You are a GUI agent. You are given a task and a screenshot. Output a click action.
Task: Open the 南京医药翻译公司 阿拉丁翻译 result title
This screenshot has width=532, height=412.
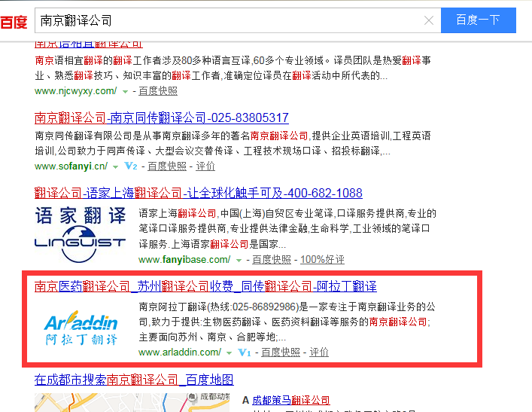click(x=205, y=286)
